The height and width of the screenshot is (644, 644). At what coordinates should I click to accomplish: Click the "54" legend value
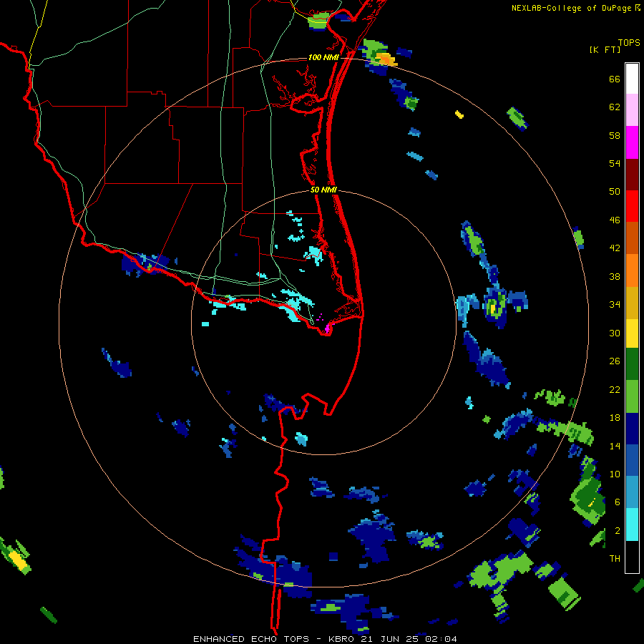pyautogui.click(x=615, y=163)
